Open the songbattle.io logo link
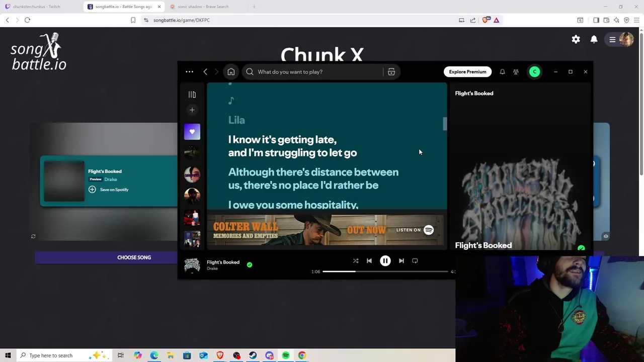Image resolution: width=644 pixels, height=362 pixels. click(x=39, y=52)
